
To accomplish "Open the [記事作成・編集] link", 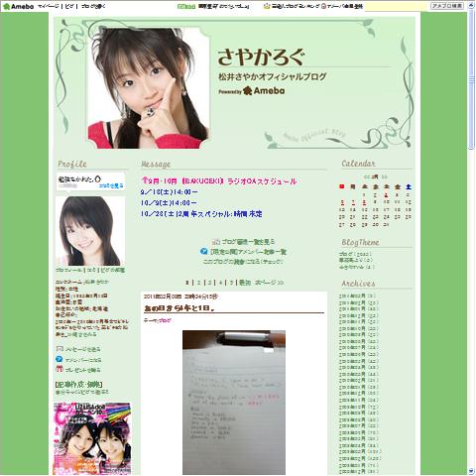I will tap(78, 385).
